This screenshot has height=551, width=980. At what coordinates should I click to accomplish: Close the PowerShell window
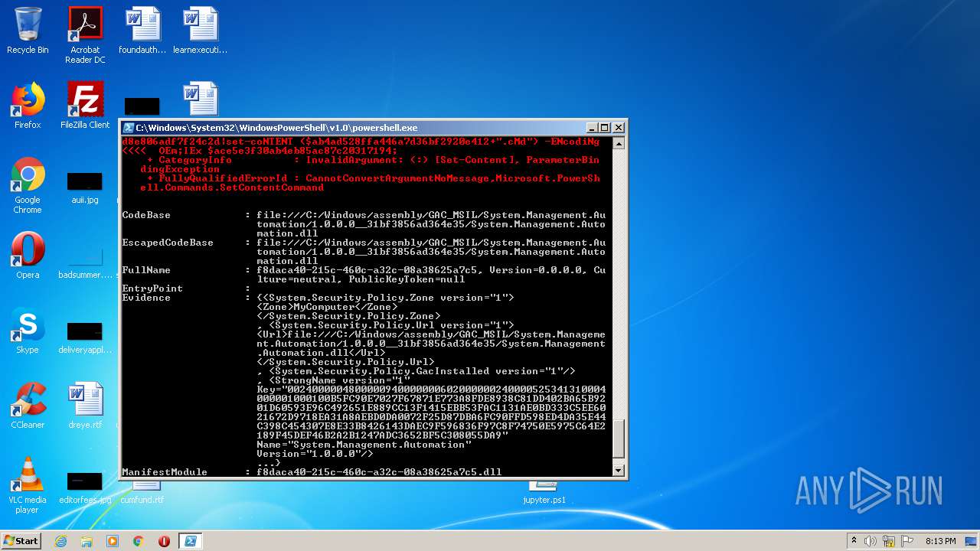pyautogui.click(x=619, y=128)
